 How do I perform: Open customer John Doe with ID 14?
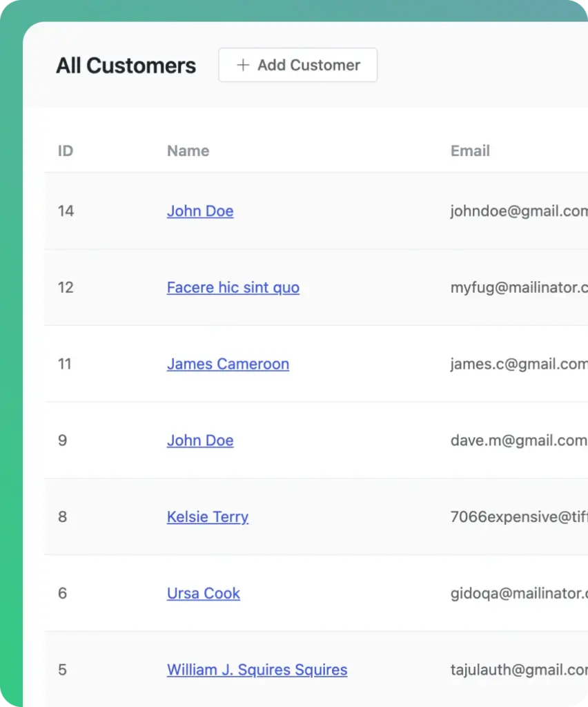(200, 211)
